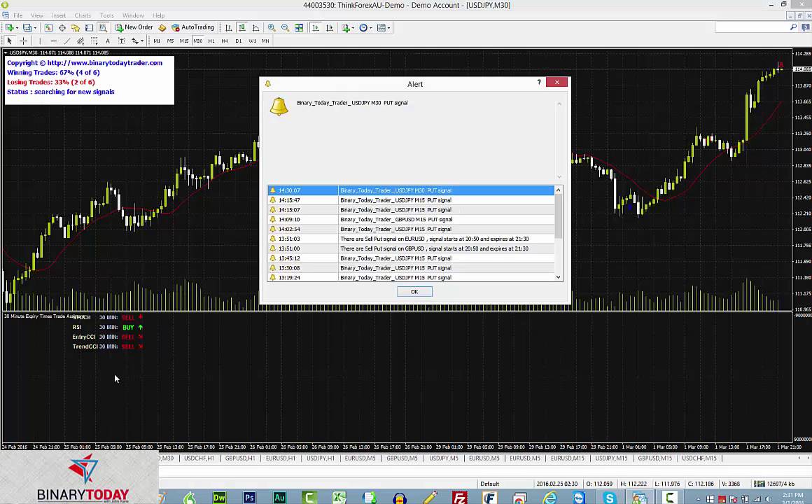Select the Equidistant Channel tool
The image size is (812, 504).
point(80,41)
